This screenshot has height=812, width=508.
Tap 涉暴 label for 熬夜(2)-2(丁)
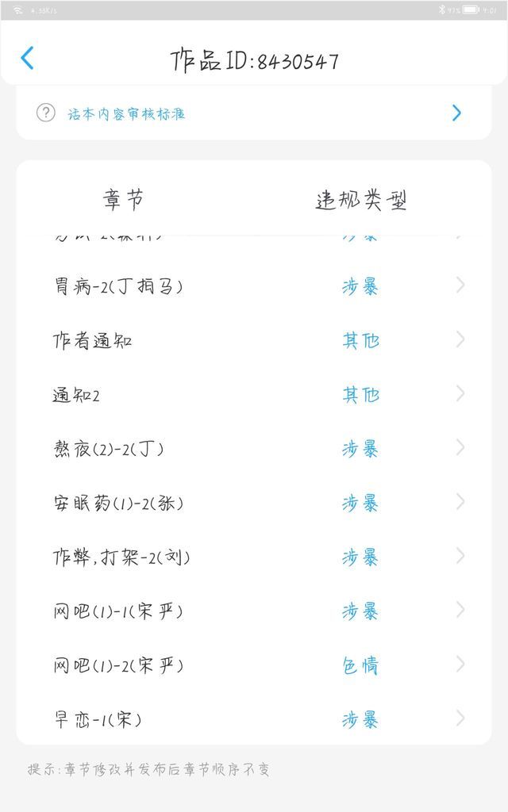[360, 449]
